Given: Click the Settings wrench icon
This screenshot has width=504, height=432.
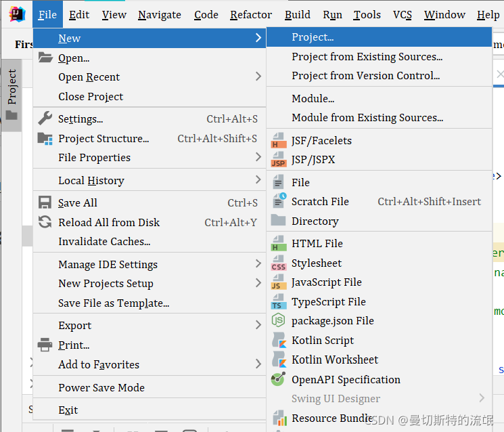Looking at the screenshot, I should pyautogui.click(x=45, y=118).
